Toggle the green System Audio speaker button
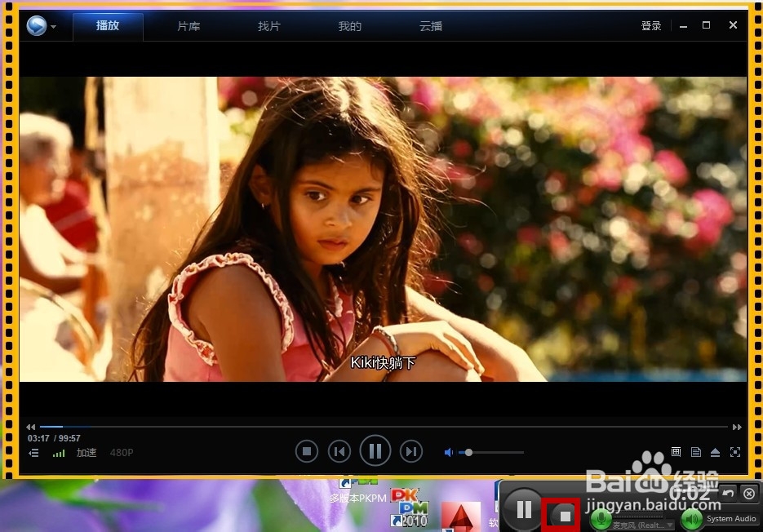Screen dimensions: 763x532 point(692,519)
